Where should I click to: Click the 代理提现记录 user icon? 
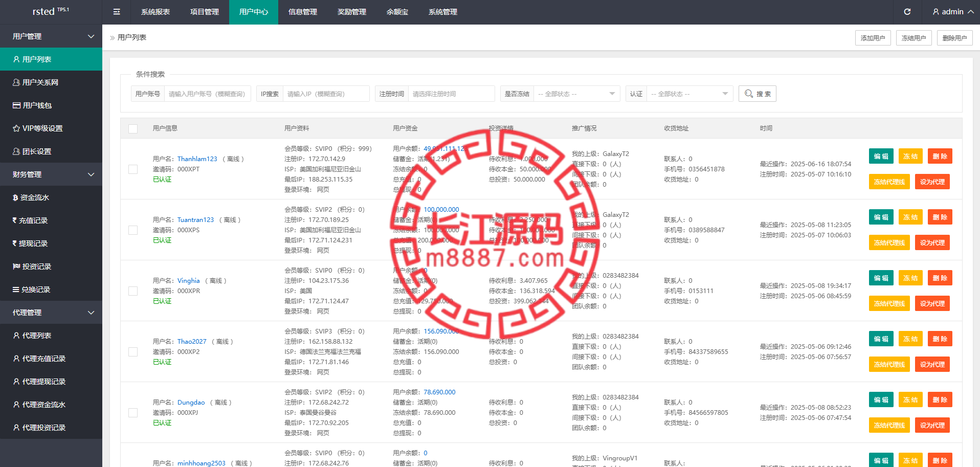coord(16,382)
